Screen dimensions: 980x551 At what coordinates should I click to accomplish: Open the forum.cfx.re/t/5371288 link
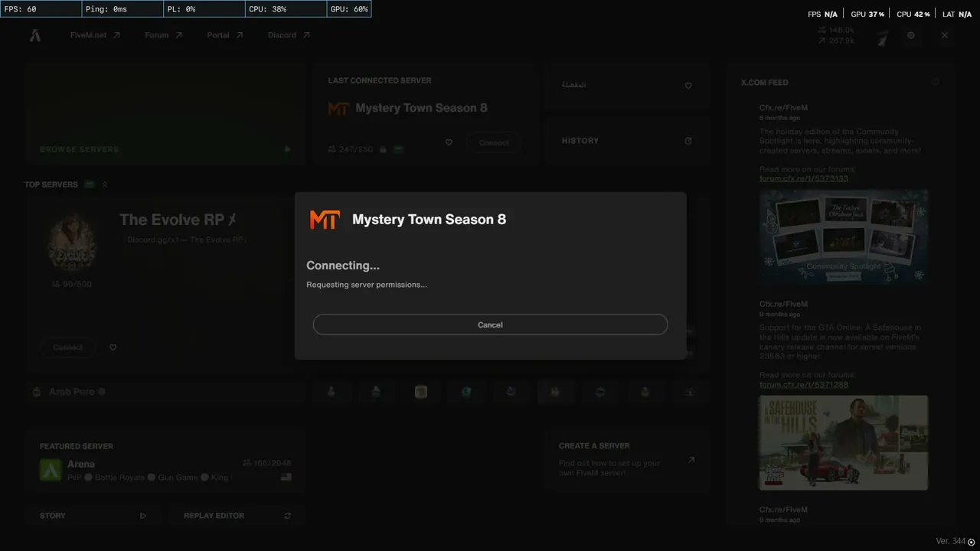coord(804,385)
